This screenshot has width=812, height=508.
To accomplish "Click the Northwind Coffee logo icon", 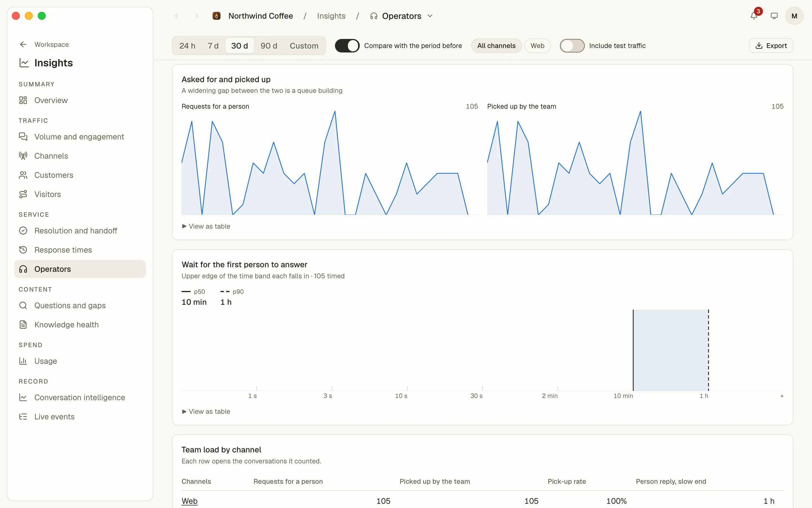I will 217,16.
